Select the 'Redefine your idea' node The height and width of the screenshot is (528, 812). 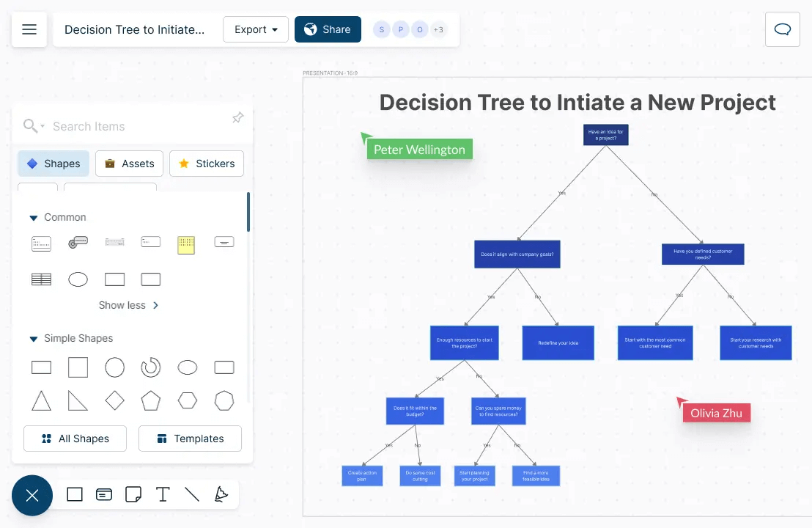[558, 342]
